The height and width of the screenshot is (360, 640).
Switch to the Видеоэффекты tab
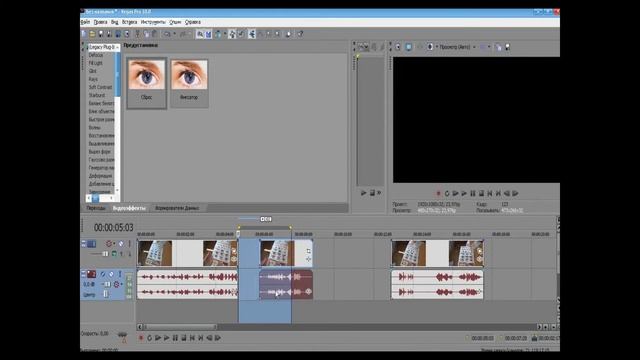click(x=129, y=208)
